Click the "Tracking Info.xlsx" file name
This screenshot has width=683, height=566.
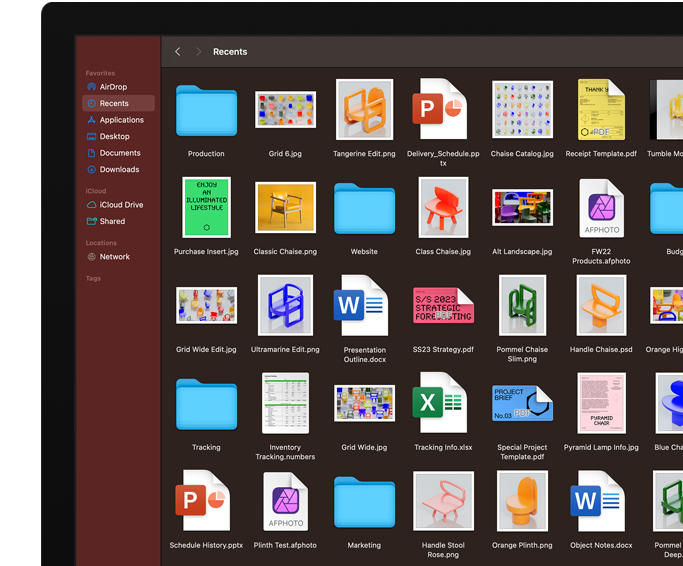(443, 447)
